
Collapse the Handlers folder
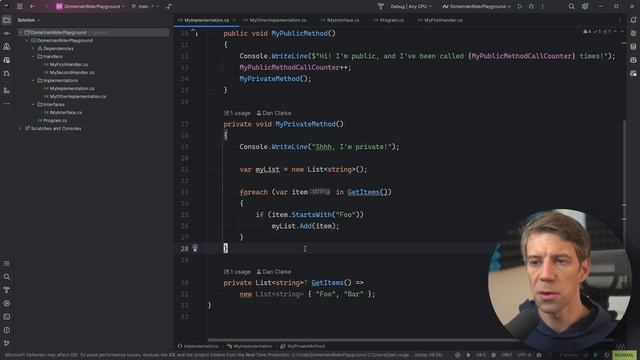(x=33, y=56)
